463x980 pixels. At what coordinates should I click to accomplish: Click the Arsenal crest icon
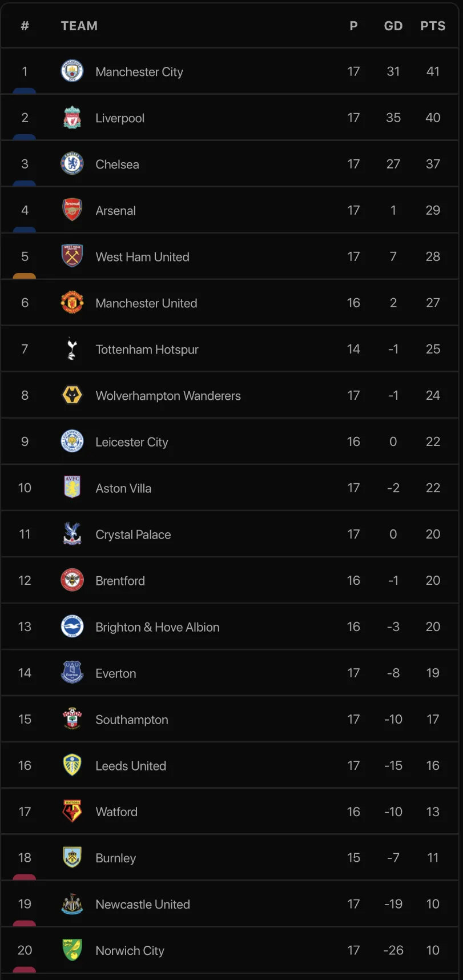(x=72, y=210)
